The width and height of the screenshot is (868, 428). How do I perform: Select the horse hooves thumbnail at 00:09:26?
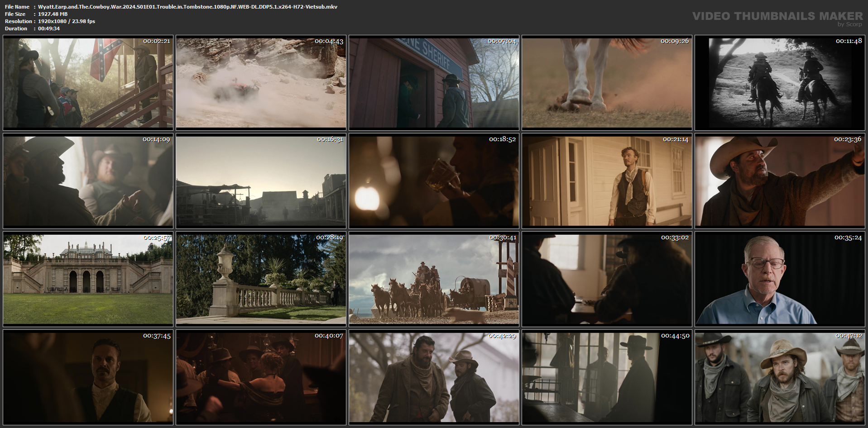click(x=607, y=83)
